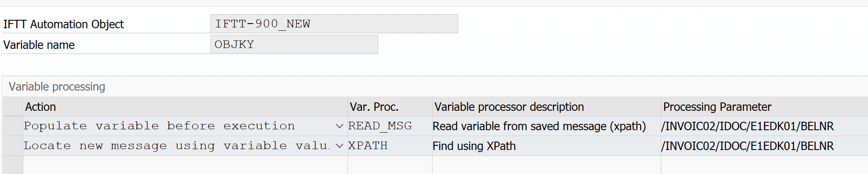Select the Var. Proc. column header
The height and width of the screenshot is (174, 868).
390,107
